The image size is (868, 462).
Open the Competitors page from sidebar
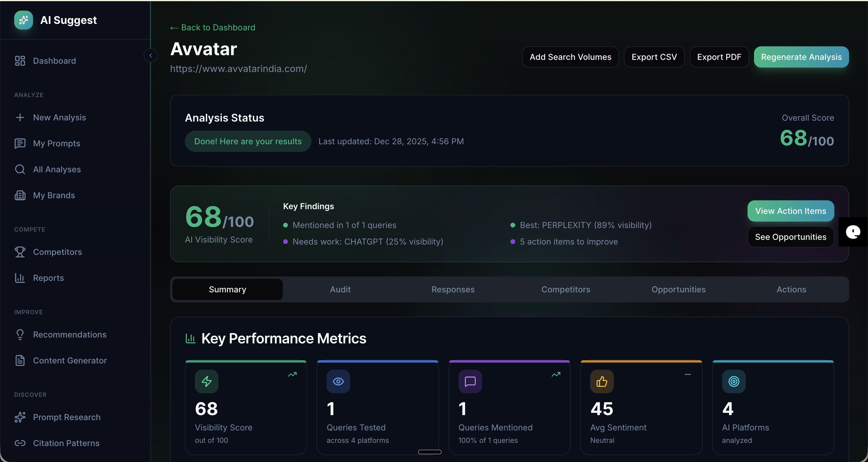(x=57, y=252)
